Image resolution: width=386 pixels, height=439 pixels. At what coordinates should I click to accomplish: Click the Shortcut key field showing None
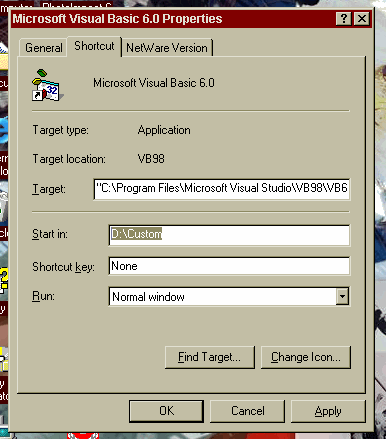[x=229, y=266]
